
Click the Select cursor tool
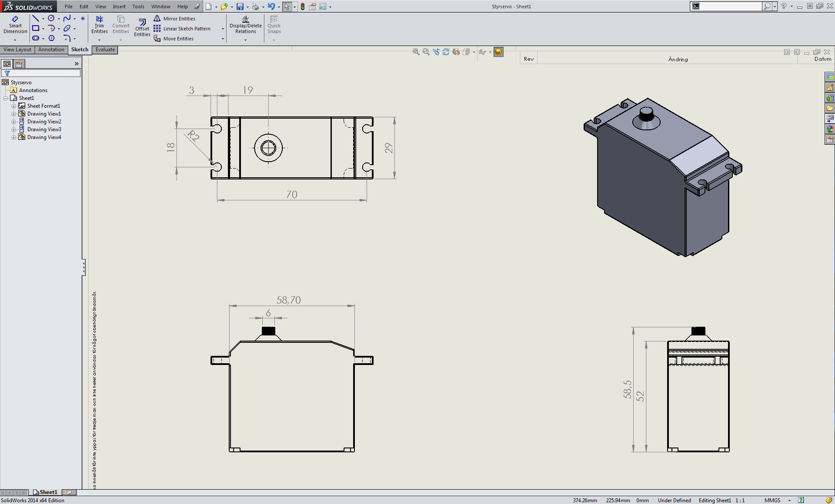coord(287,7)
